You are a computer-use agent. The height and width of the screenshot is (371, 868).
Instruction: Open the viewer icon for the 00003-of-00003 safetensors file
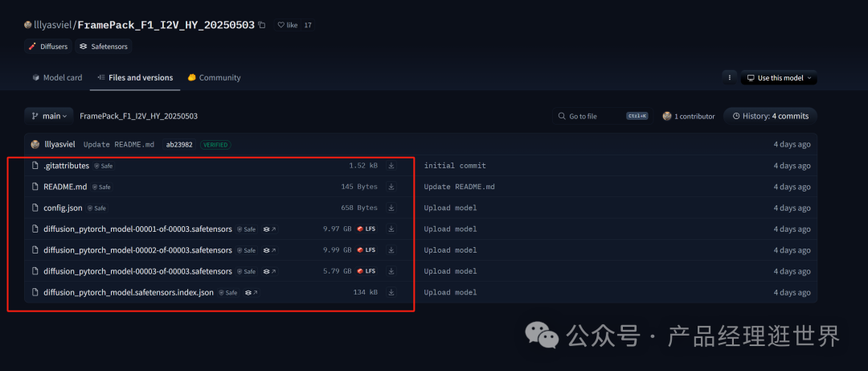point(269,271)
